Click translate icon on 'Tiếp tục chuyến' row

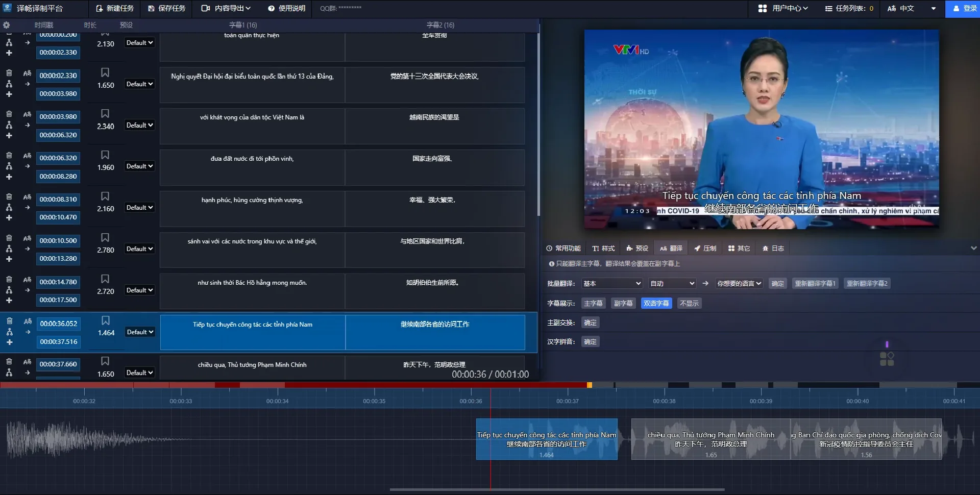(28, 321)
